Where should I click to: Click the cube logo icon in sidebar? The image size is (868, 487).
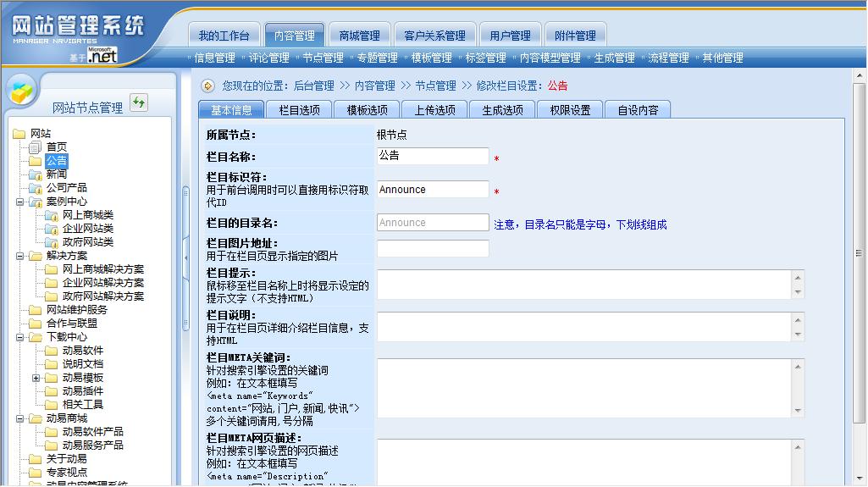[x=22, y=90]
